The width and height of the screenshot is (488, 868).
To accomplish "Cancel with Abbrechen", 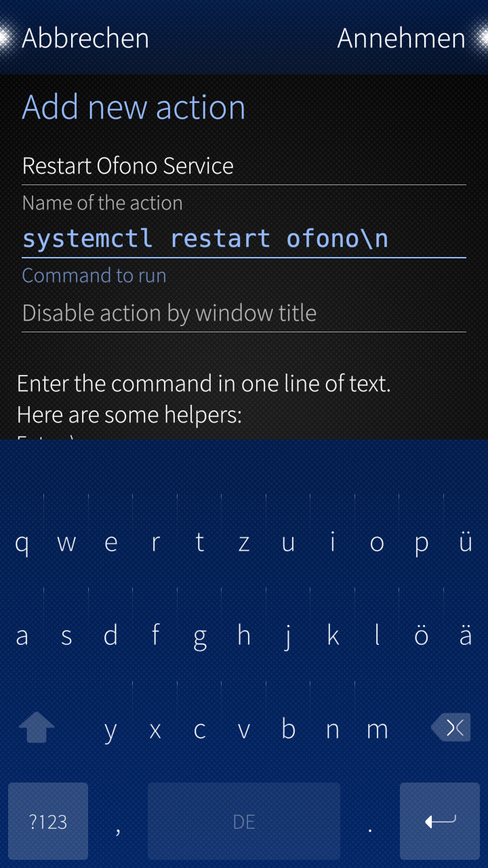I will point(85,38).
